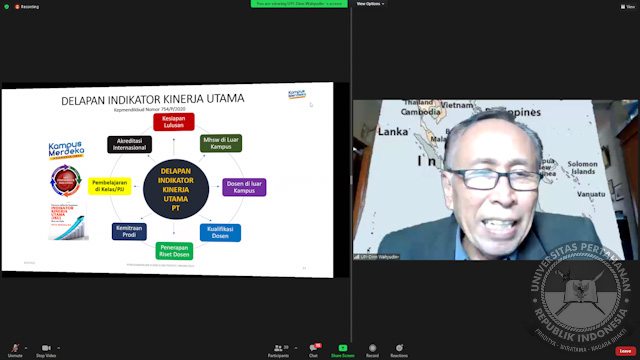Viewport: 640px width, 360px height.
Task: Click the shared slide Delapan Indikator Kinerja Utama
Action: (167, 180)
